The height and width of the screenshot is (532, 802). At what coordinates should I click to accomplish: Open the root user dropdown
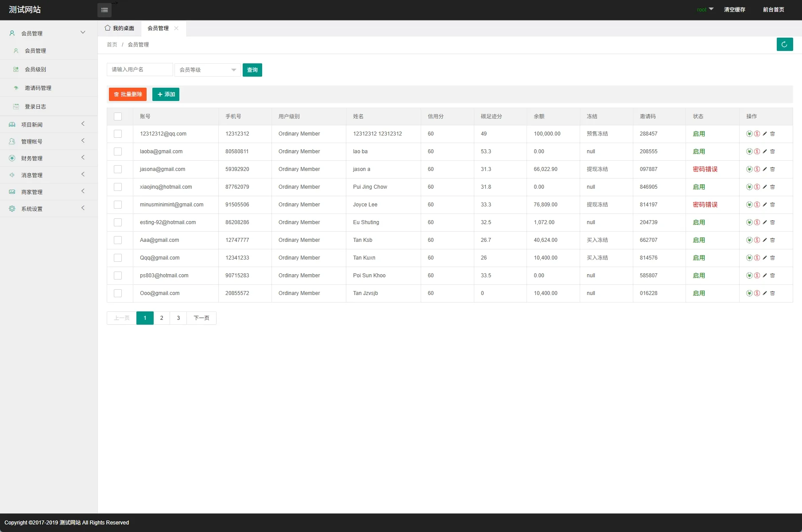tap(705, 10)
